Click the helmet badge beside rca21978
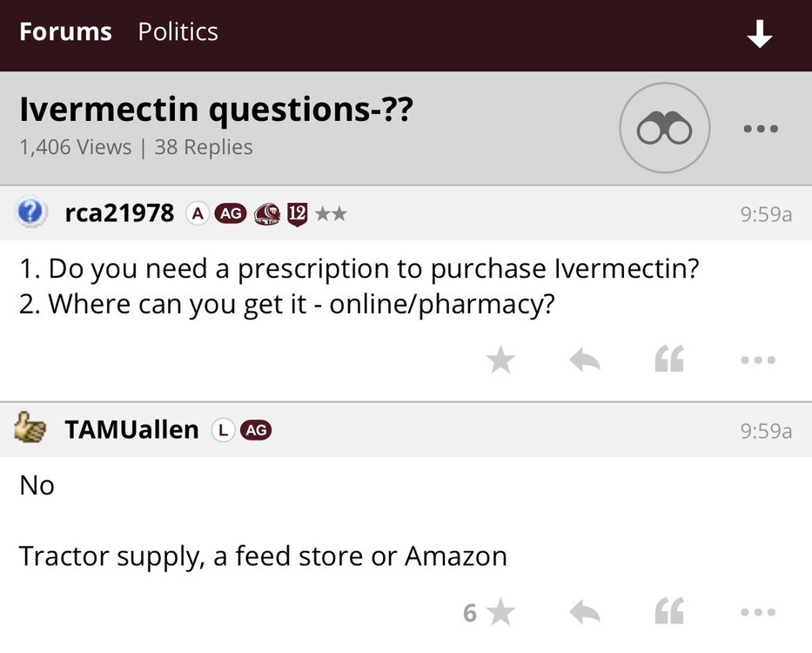812x653 pixels. pos(267,213)
